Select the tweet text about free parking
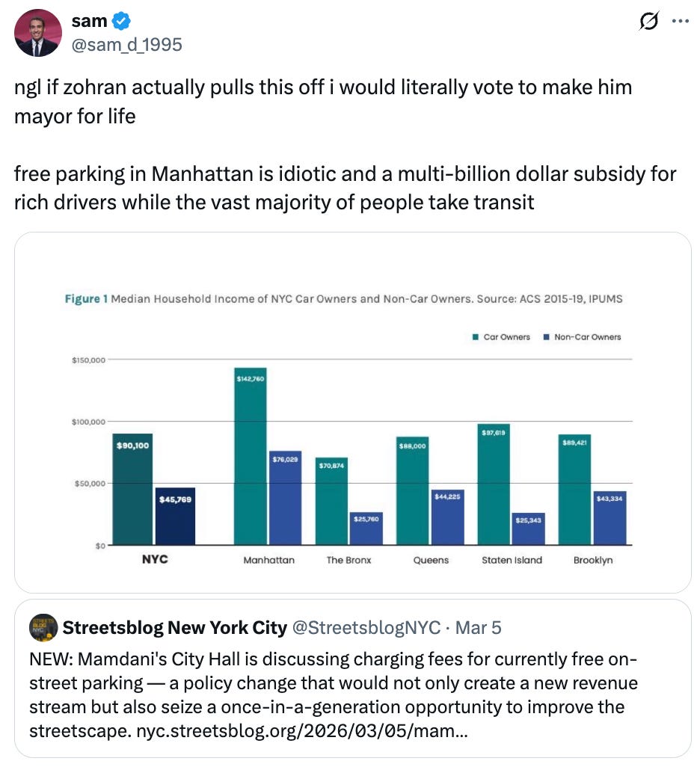This screenshot has width=700, height=767. click(344, 188)
